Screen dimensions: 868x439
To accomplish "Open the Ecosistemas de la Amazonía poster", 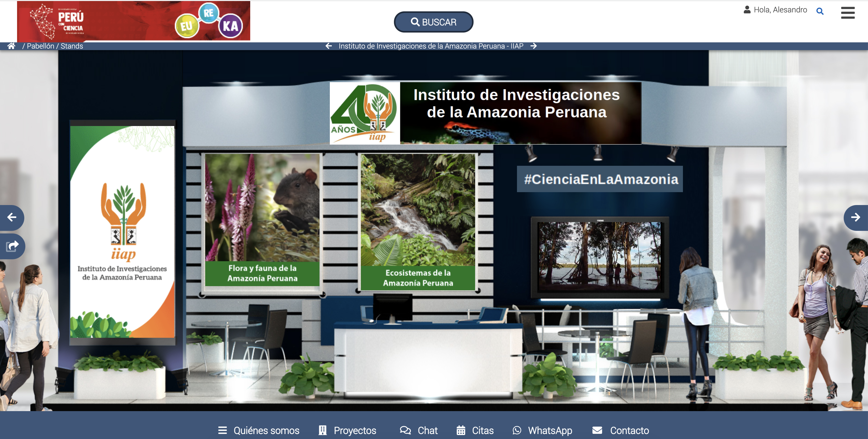I will (x=418, y=222).
